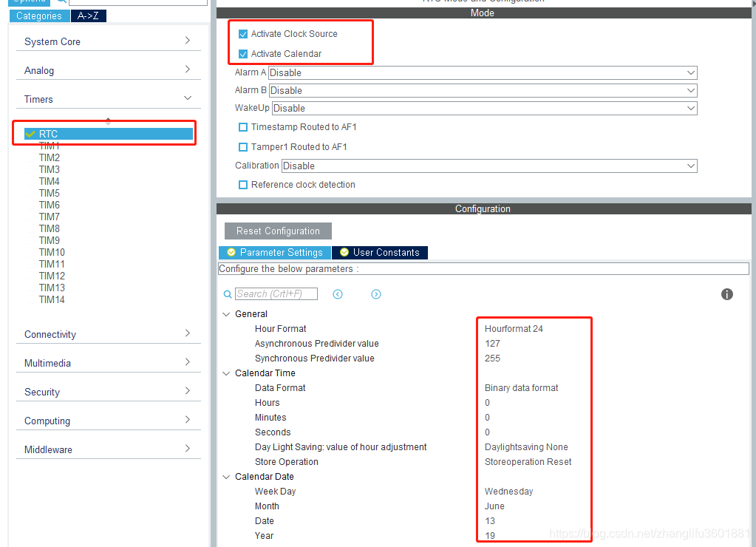Select TIM5 in the Timers list
Viewport: 756px width, 547px height.
click(x=50, y=193)
